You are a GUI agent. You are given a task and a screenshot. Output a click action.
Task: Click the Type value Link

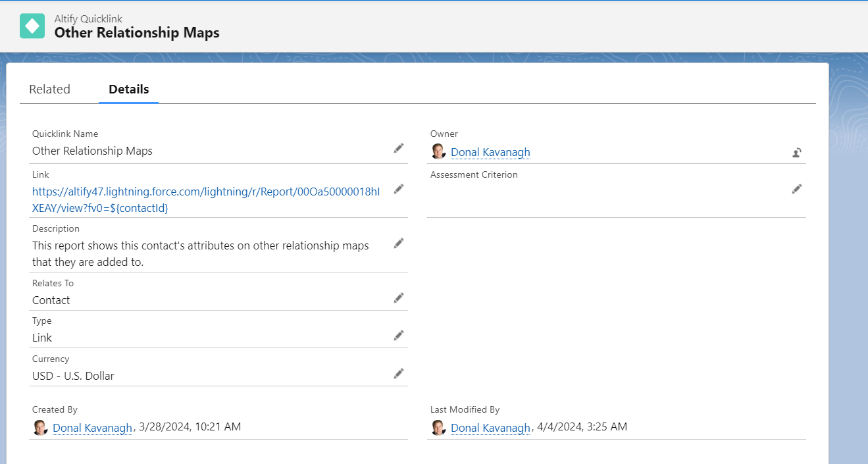[x=42, y=338]
